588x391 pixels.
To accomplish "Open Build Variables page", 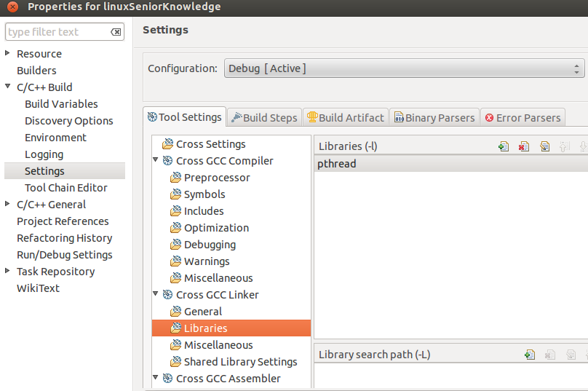I will coord(61,104).
